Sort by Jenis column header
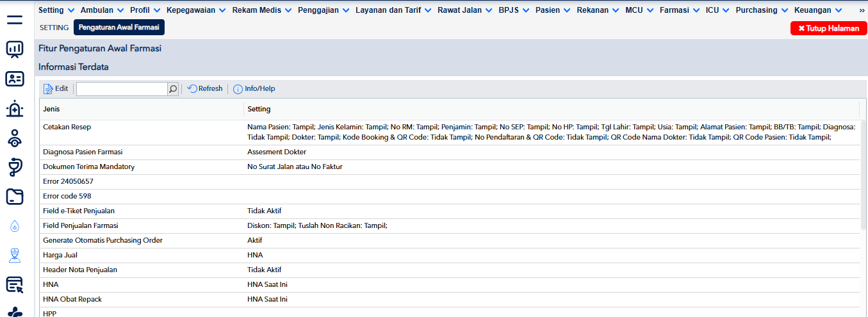Image resolution: width=868 pixels, height=317 pixels. (x=141, y=109)
